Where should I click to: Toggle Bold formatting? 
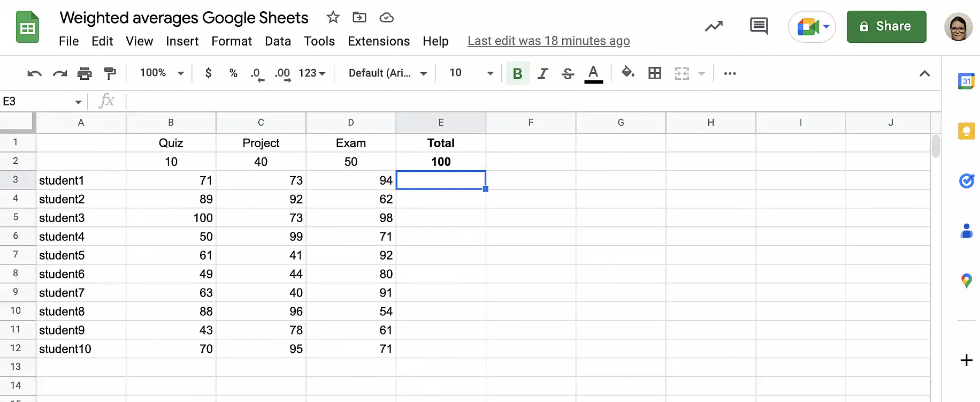tap(517, 73)
